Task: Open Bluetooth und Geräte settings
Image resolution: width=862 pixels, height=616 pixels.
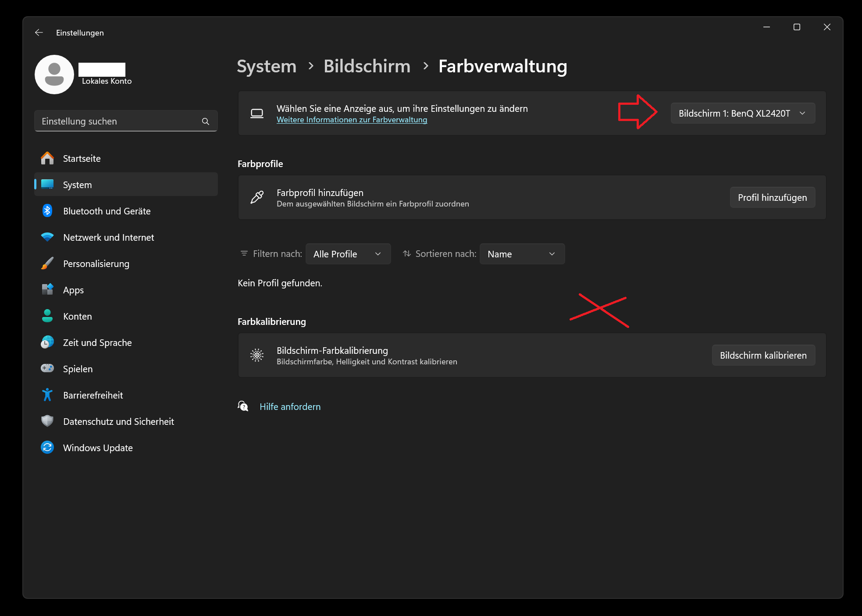Action: point(126,211)
